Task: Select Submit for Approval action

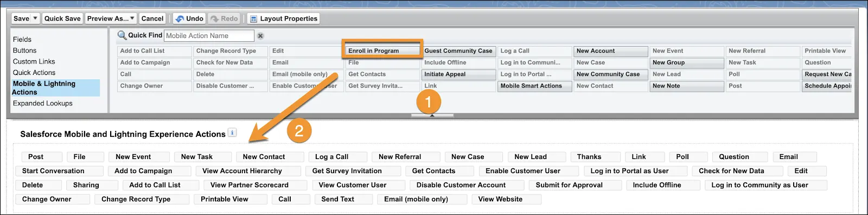Action: pyautogui.click(x=575, y=185)
